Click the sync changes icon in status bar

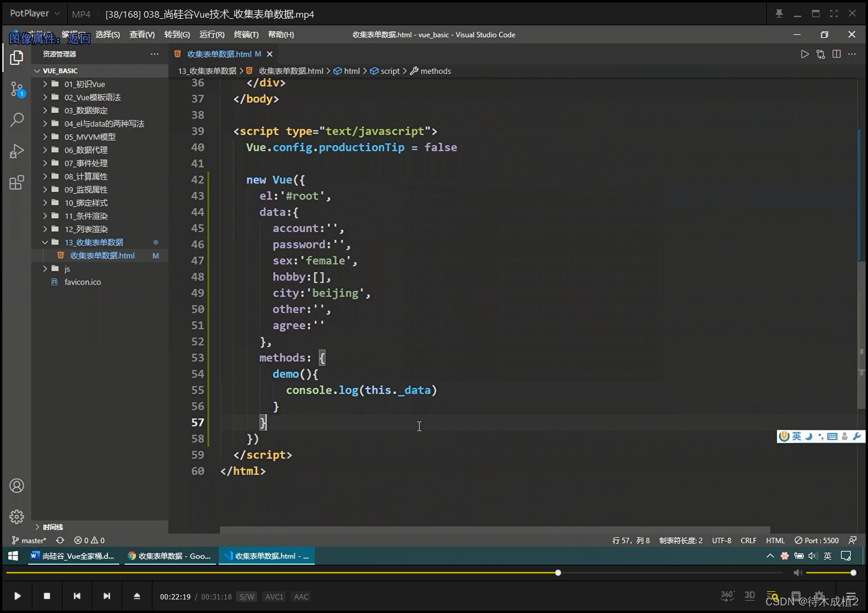pyautogui.click(x=60, y=540)
